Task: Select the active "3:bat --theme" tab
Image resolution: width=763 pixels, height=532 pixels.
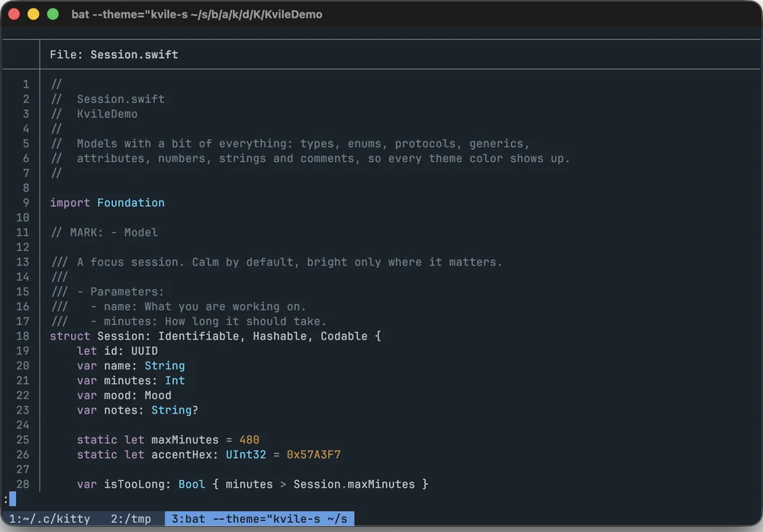Action: point(259,519)
